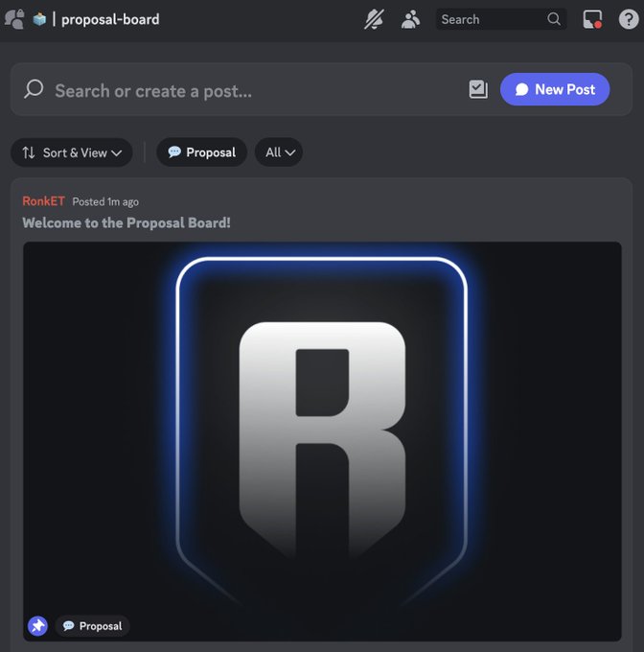Click the top Search field
This screenshot has height=652, width=644.
click(501, 19)
